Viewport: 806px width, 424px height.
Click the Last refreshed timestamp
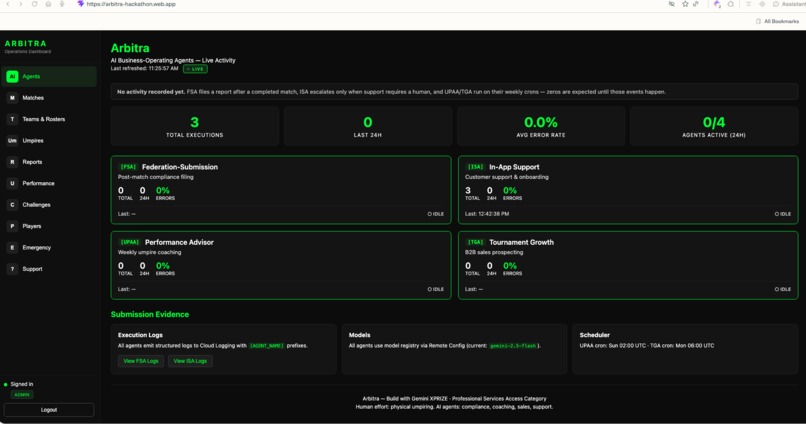click(x=144, y=68)
